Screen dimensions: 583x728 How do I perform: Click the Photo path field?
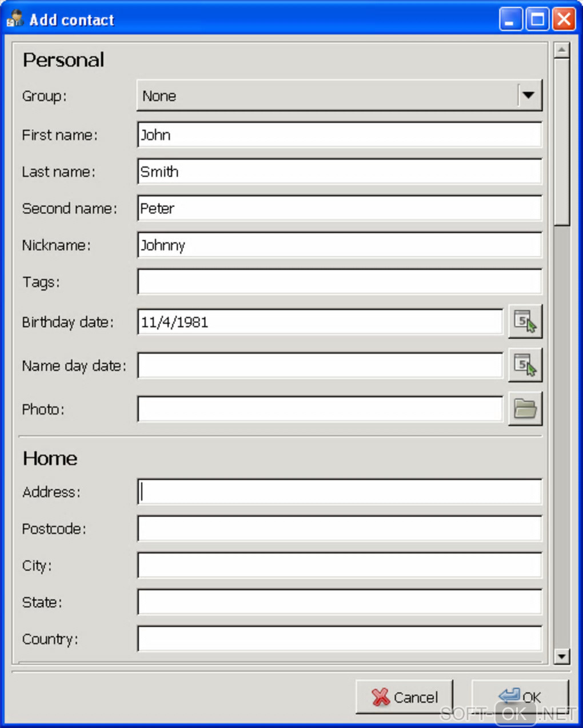click(x=320, y=409)
